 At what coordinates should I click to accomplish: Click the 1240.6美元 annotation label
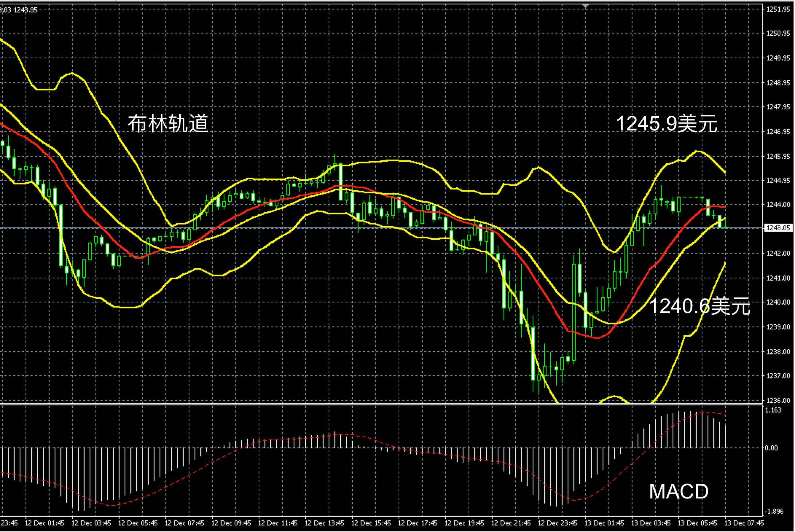[700, 306]
